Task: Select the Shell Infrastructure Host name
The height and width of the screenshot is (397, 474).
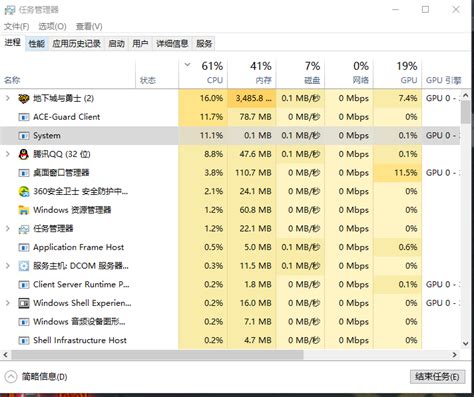Action: click(x=80, y=341)
